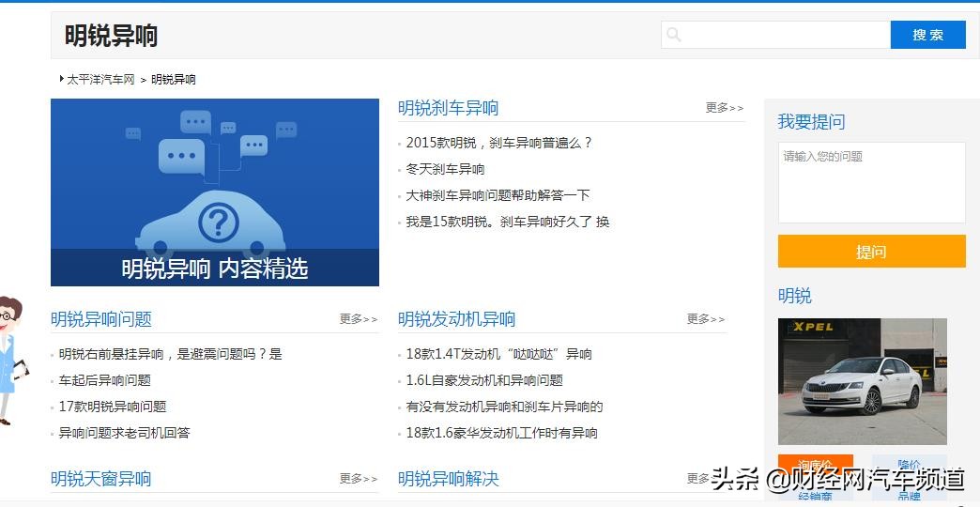Click the 明锐异响 page title
980x507 pixels.
pos(111,36)
